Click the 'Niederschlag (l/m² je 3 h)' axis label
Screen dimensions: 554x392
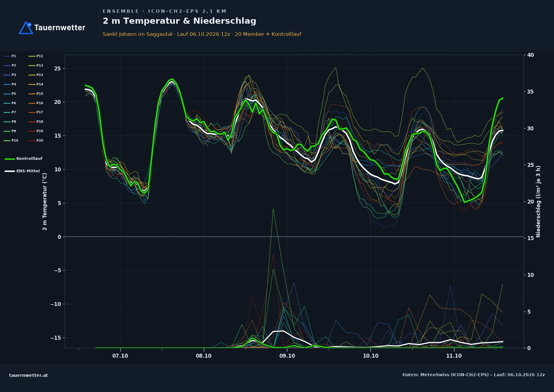pyautogui.click(x=538, y=201)
